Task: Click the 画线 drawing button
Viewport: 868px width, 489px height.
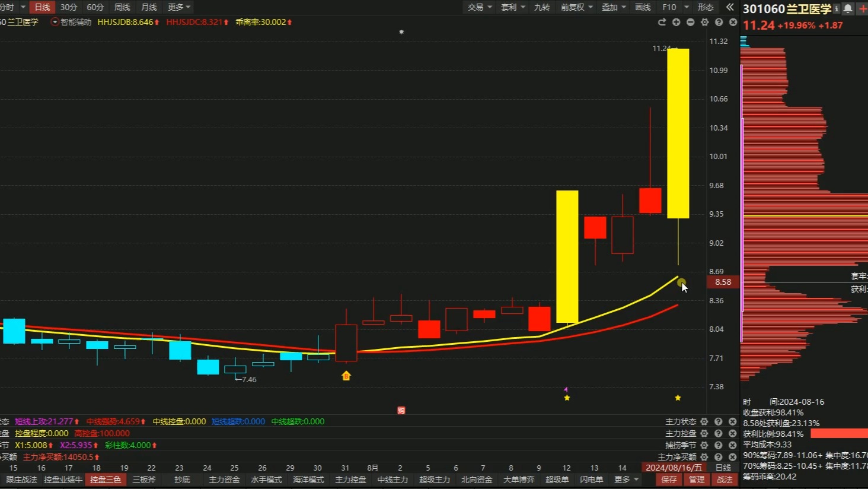Action: point(643,7)
